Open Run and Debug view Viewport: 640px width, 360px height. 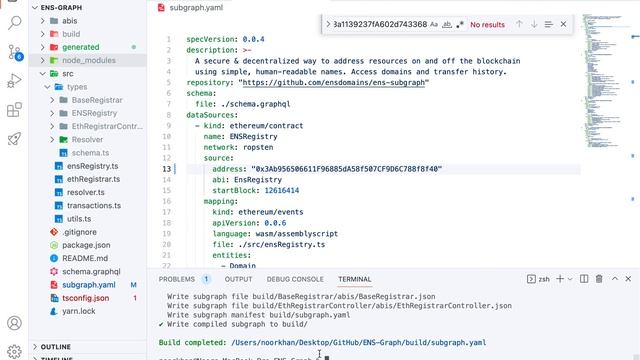pos(15,81)
